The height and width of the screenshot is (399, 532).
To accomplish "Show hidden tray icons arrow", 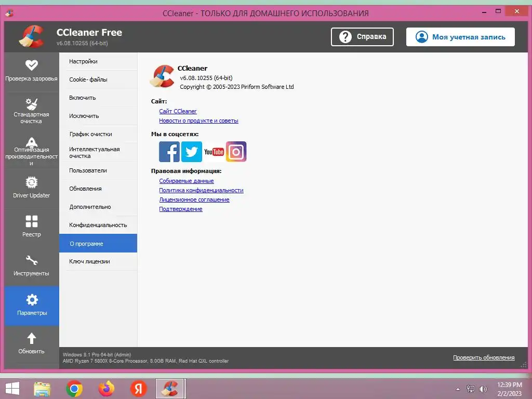I will coord(458,389).
